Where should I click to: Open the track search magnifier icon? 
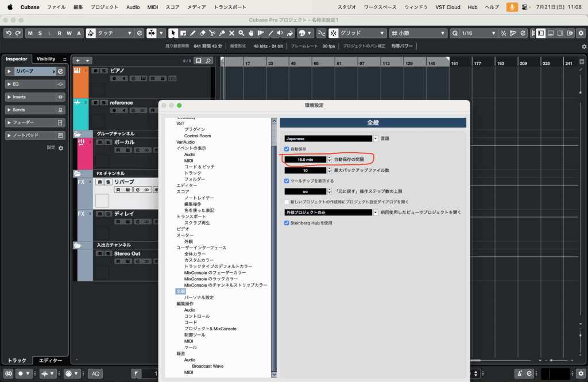[208, 60]
